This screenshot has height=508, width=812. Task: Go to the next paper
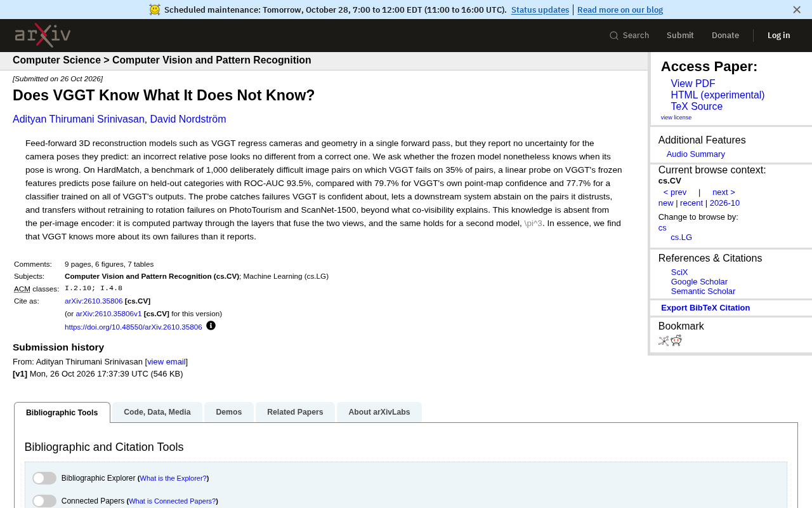click(x=724, y=192)
